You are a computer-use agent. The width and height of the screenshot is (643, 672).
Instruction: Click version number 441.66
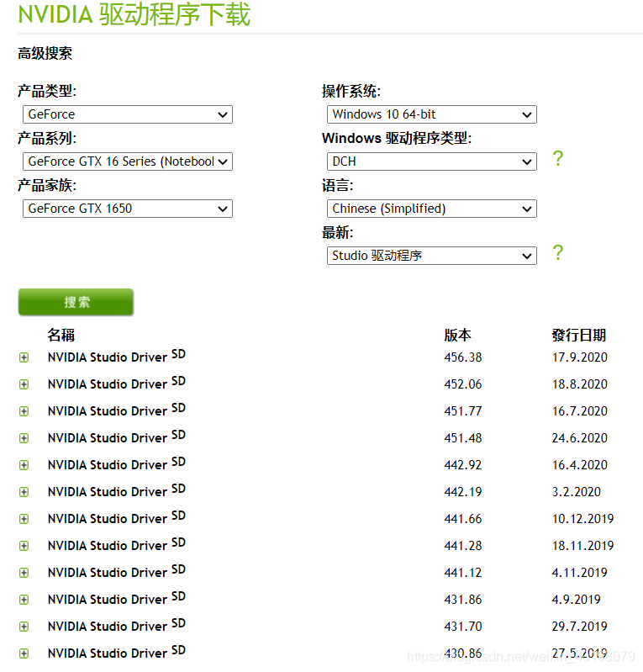(463, 519)
